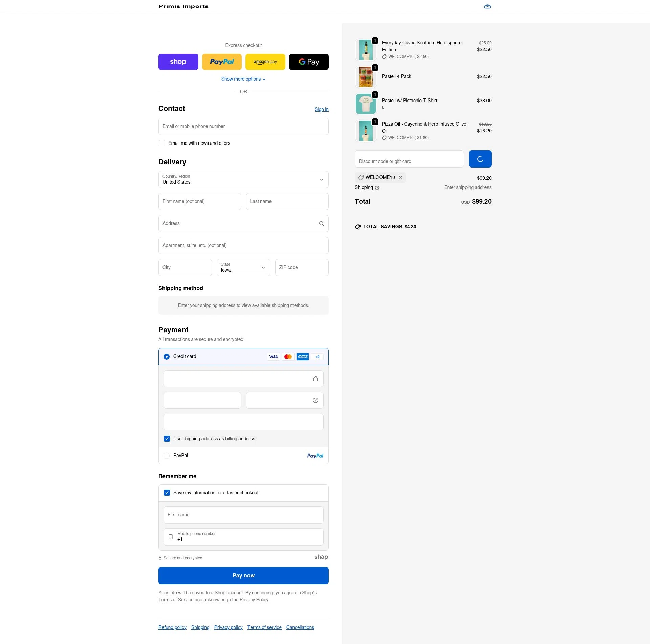
Task: Open the cart icon at top right
Action: 487,6
